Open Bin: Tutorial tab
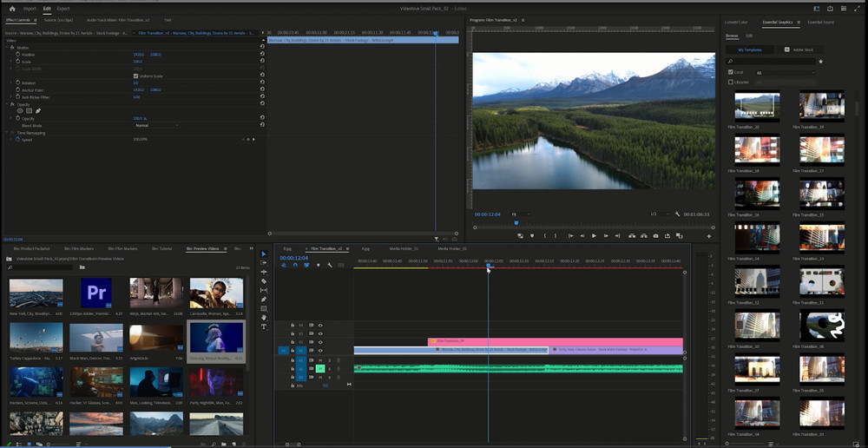 [161, 248]
